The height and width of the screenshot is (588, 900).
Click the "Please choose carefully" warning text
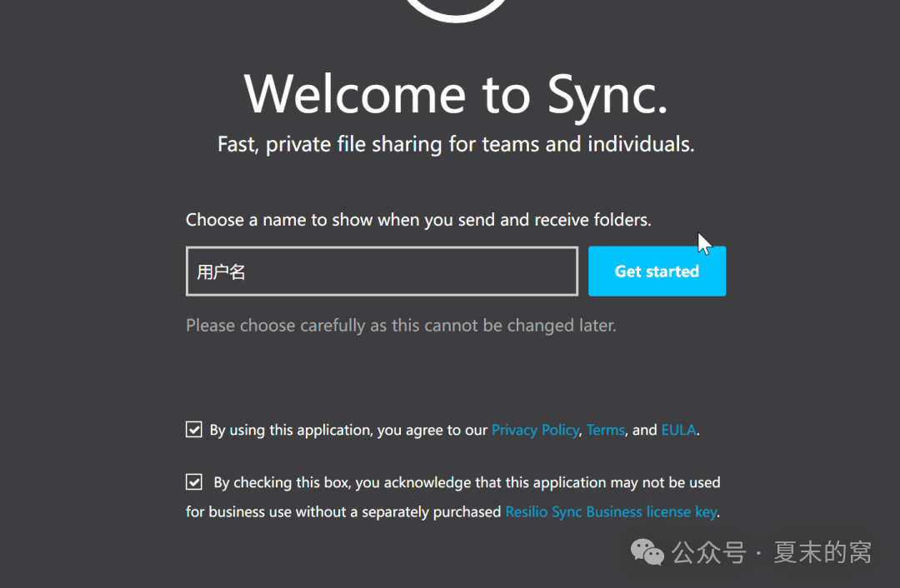coord(401,326)
